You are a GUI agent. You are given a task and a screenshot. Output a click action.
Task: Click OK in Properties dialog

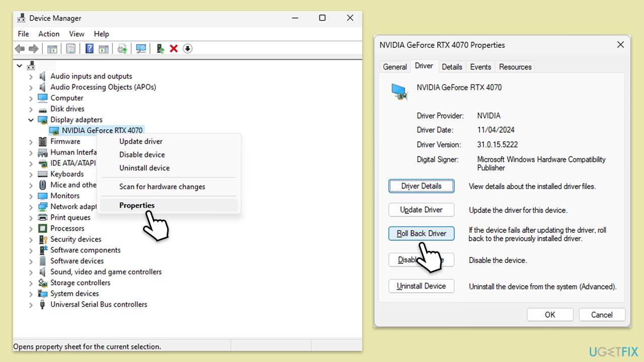coord(550,315)
